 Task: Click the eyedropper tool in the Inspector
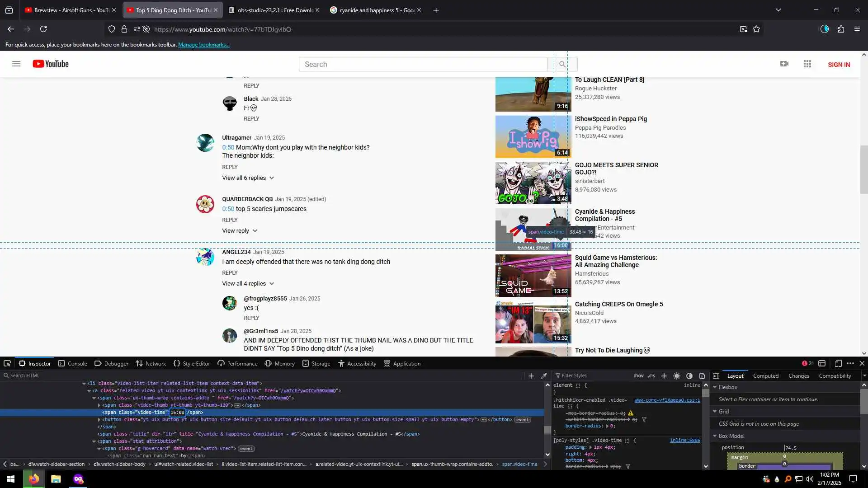click(x=544, y=375)
